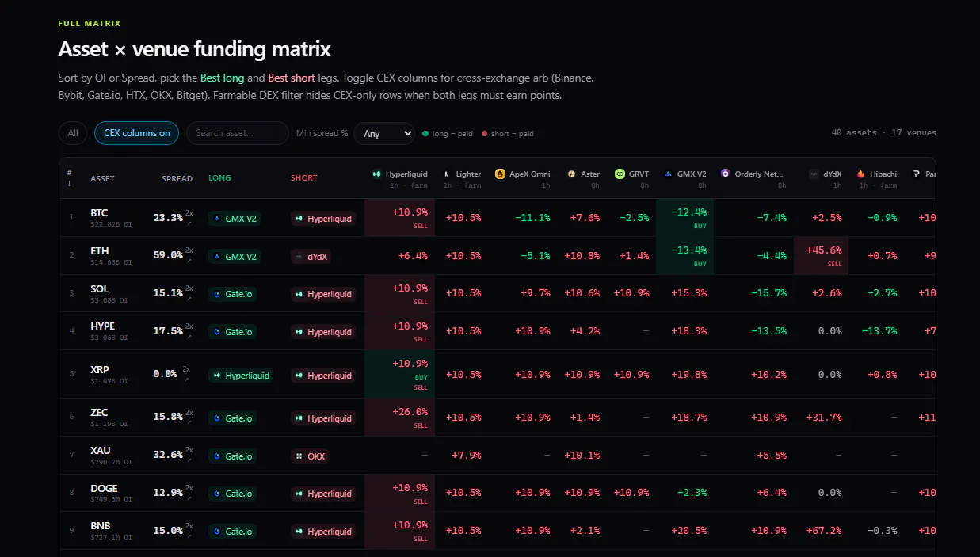Click the Lighter +7.9% cell in XAU row
The height and width of the screenshot is (557, 980).
pyautogui.click(x=466, y=456)
